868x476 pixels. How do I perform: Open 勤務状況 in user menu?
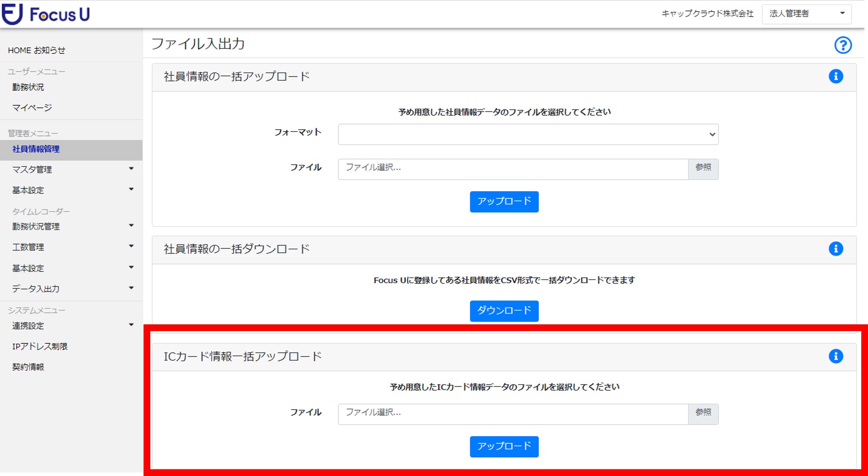click(28, 87)
